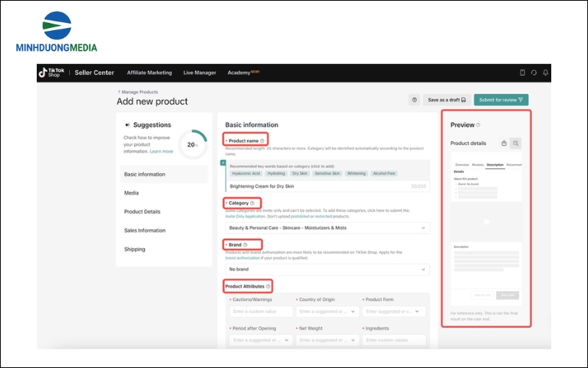The width and height of the screenshot is (588, 368).
Task: Switch preview to shopping bag view
Action: pyautogui.click(x=503, y=143)
